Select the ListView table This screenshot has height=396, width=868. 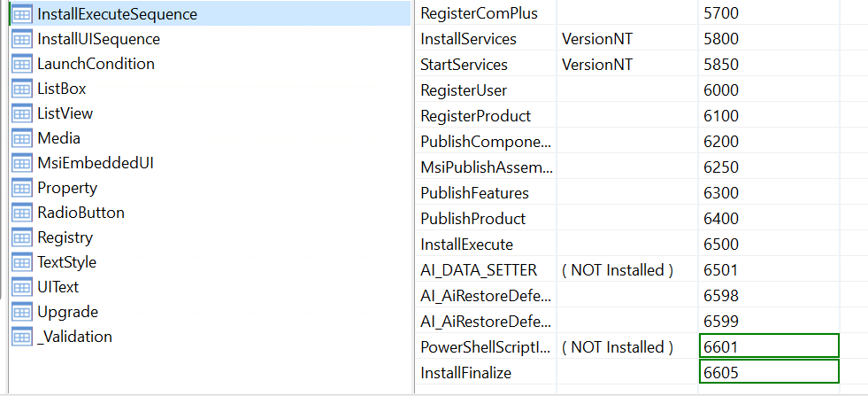pos(65,113)
